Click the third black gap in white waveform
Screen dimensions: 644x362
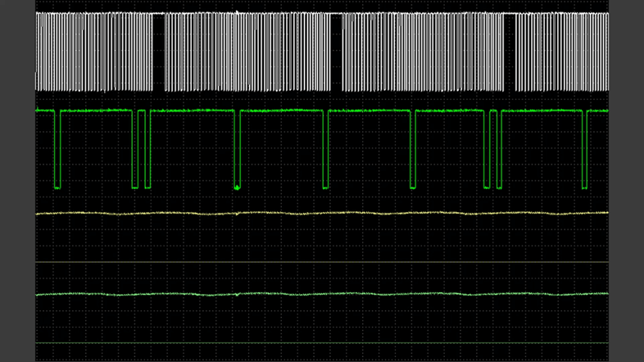point(509,52)
